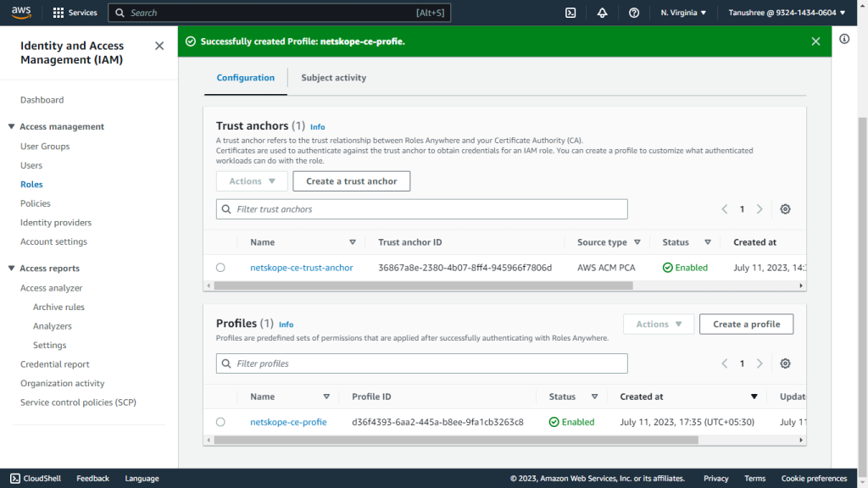Open the Tanushree account menu
This screenshot has height=488, width=868.
pyautogui.click(x=787, y=12)
